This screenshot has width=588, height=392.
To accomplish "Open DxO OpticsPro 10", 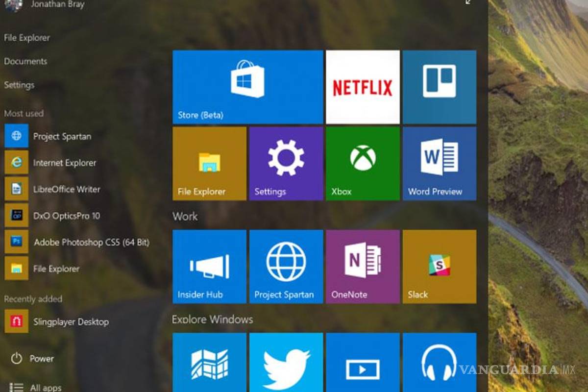I will [x=66, y=216].
